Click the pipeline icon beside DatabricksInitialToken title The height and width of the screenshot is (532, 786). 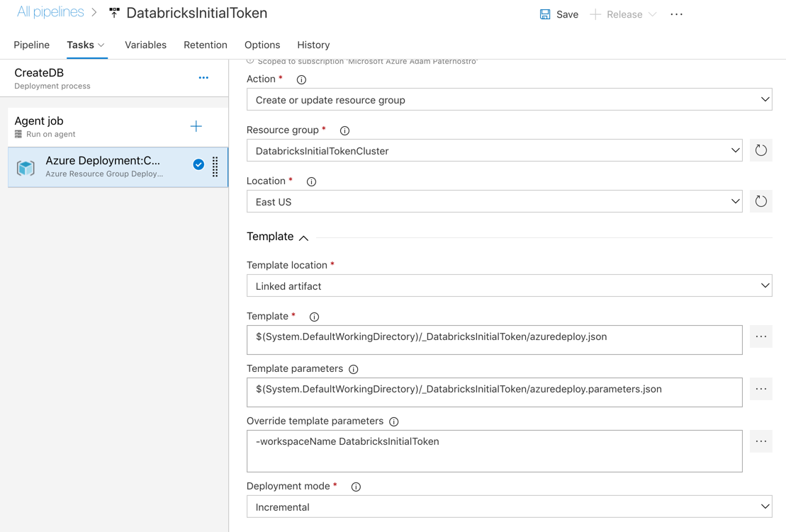coord(114,13)
